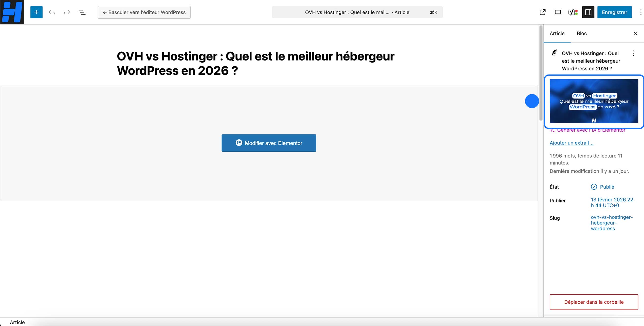Undo the last change
This screenshot has height=326, width=644.
pos(51,12)
